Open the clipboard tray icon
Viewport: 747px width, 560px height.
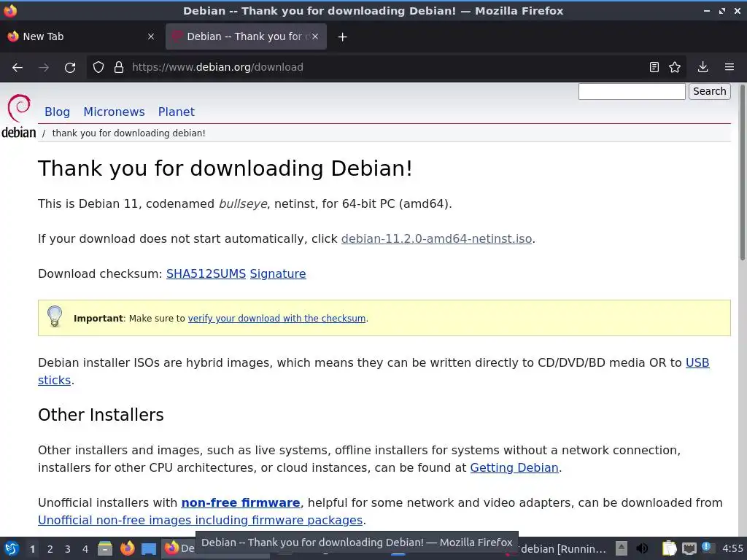point(669,548)
